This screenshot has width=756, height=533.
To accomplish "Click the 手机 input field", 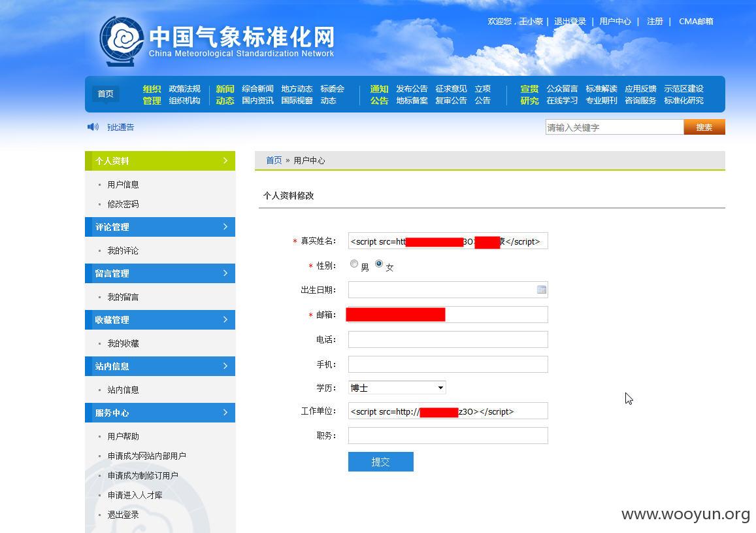I will pyautogui.click(x=448, y=364).
